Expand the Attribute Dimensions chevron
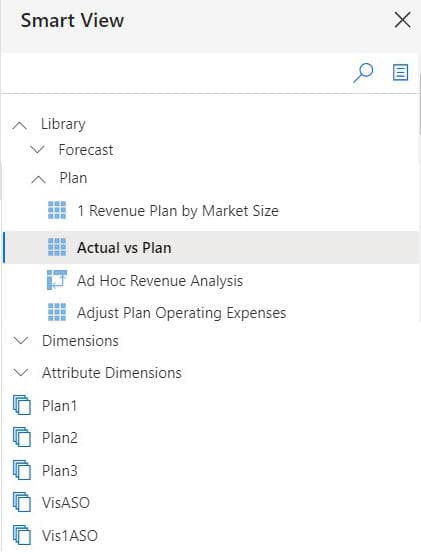Screen dimensions: 421x554 tap(21, 372)
